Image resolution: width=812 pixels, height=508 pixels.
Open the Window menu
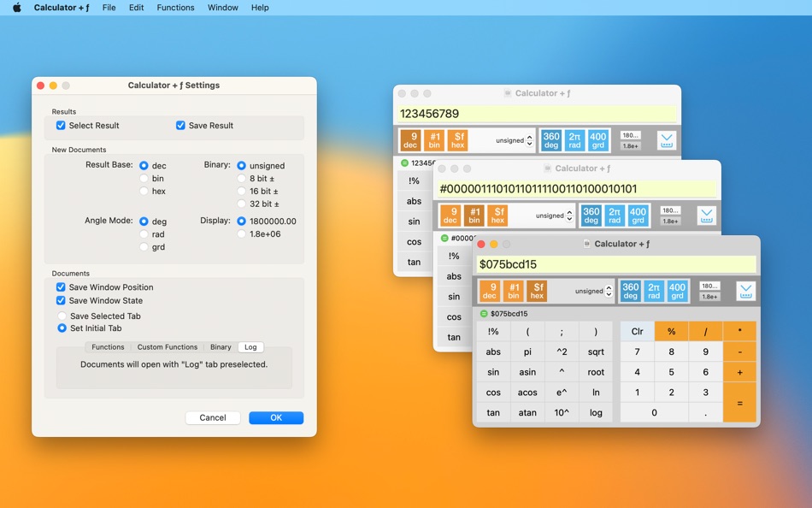coord(223,7)
